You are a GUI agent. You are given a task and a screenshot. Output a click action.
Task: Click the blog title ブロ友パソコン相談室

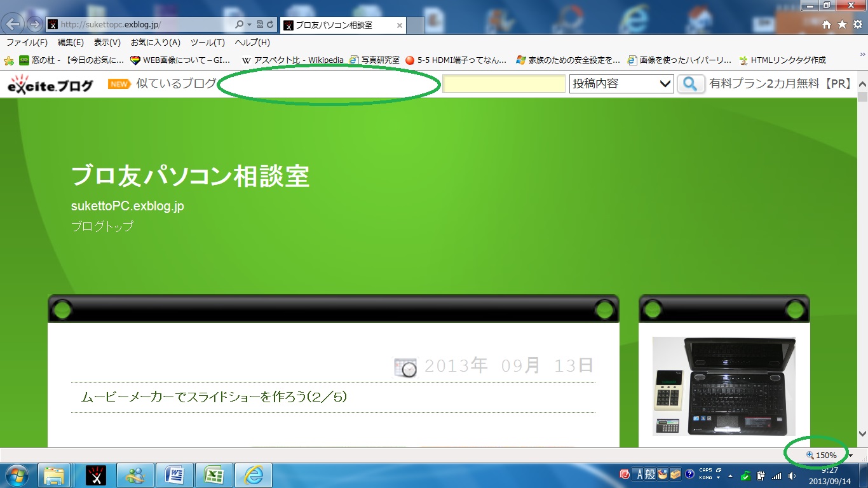coord(190,176)
